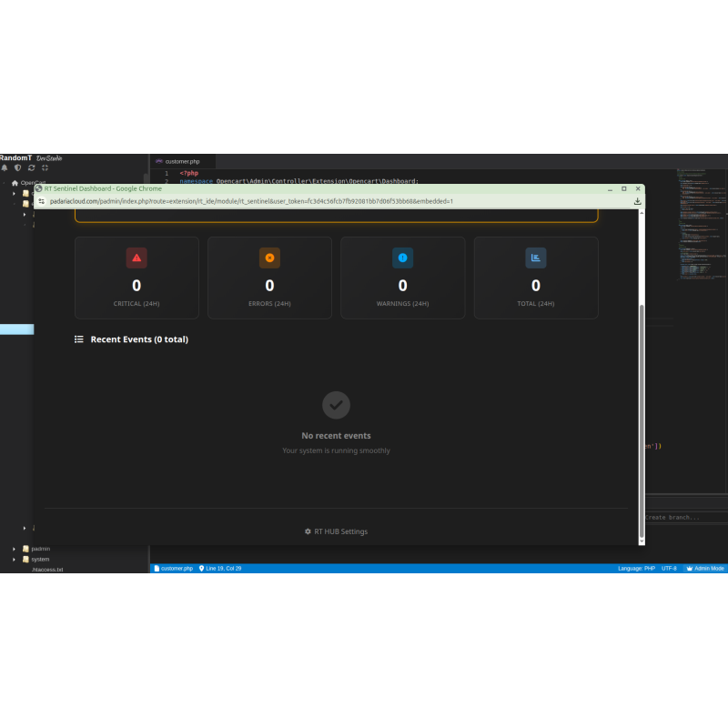Expand the padmin folder

pos(15,549)
